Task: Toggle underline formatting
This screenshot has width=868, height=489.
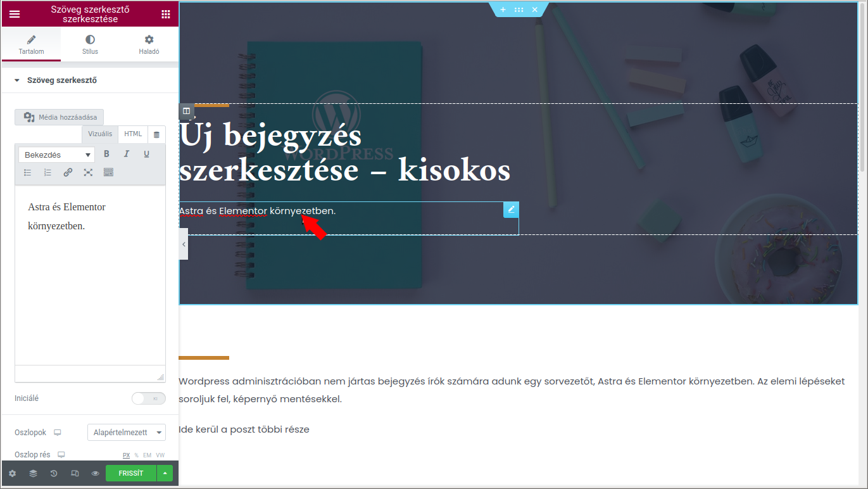Action: [x=147, y=154]
